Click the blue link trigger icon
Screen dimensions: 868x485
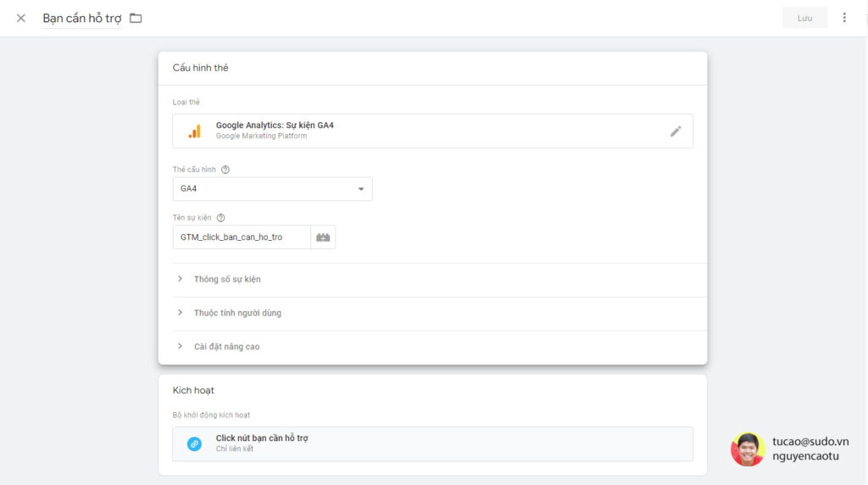tap(194, 443)
